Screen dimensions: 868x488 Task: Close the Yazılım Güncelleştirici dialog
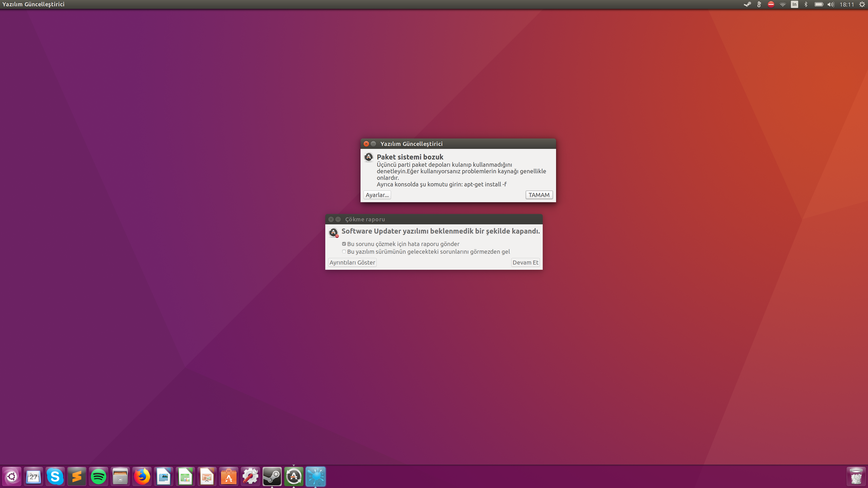(366, 144)
